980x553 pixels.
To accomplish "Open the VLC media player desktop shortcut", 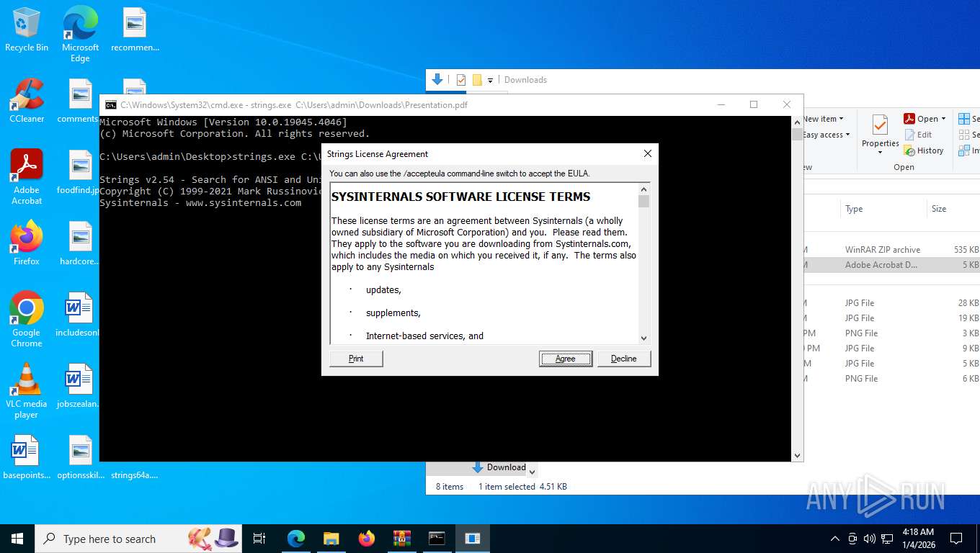I will (x=27, y=390).
